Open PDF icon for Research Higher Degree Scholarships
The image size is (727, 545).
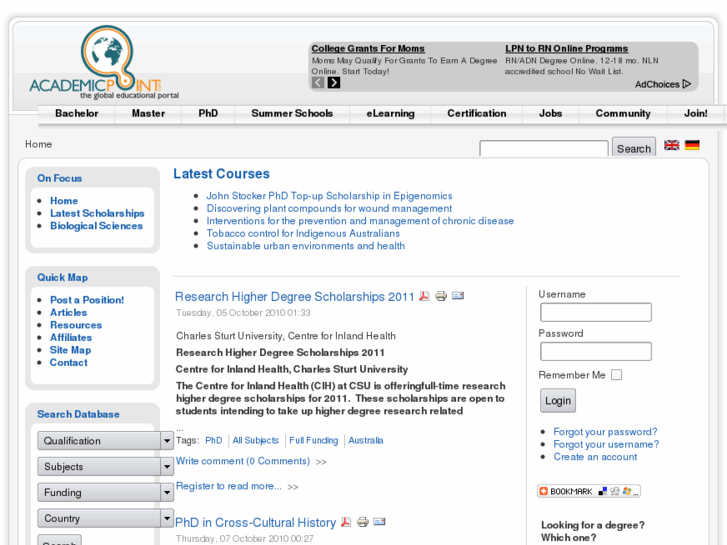coord(424,296)
